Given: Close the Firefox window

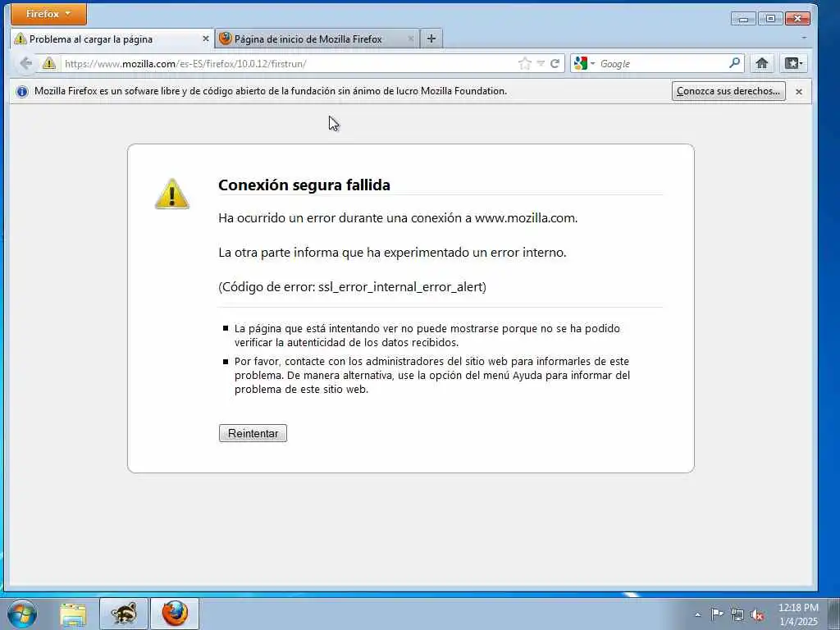Looking at the screenshot, I should (x=797, y=19).
